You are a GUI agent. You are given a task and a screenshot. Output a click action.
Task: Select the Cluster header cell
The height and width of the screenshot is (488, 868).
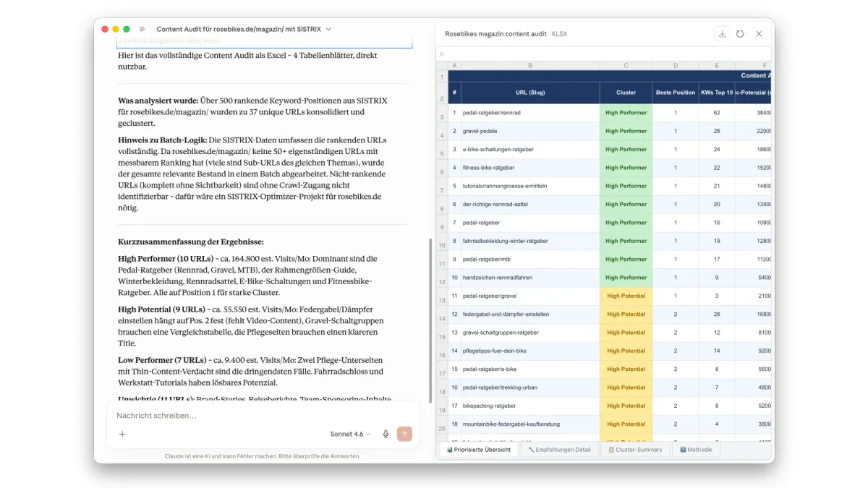click(x=626, y=93)
